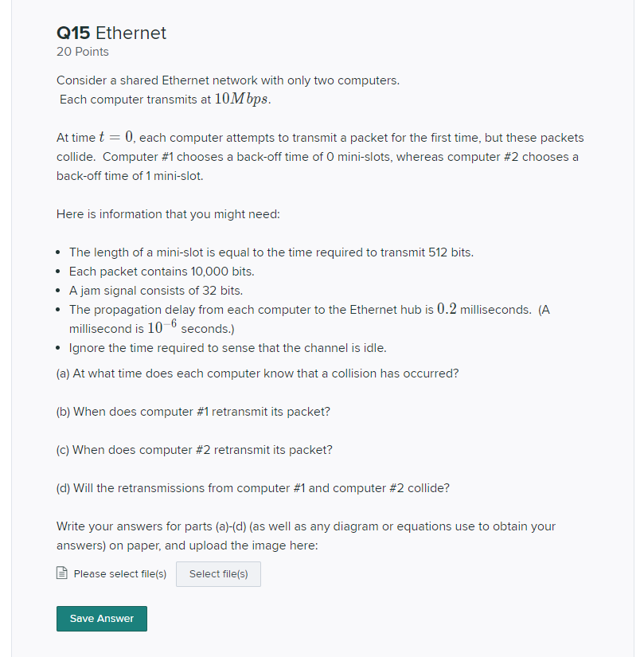
Task: Click the Q15 Ethernet heading
Action: pos(111,33)
